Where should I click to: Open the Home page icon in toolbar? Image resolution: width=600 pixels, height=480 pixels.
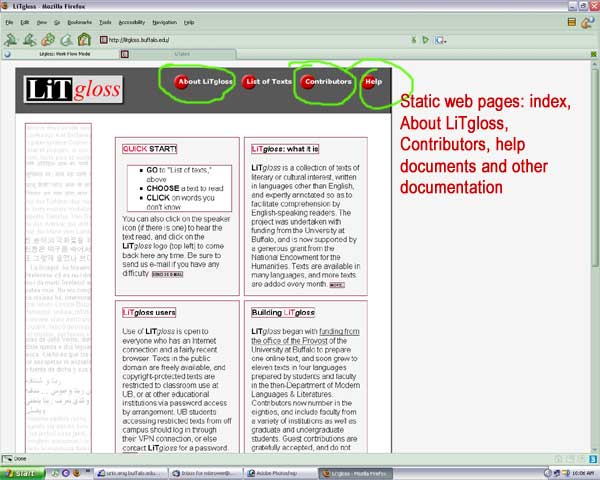[84, 39]
